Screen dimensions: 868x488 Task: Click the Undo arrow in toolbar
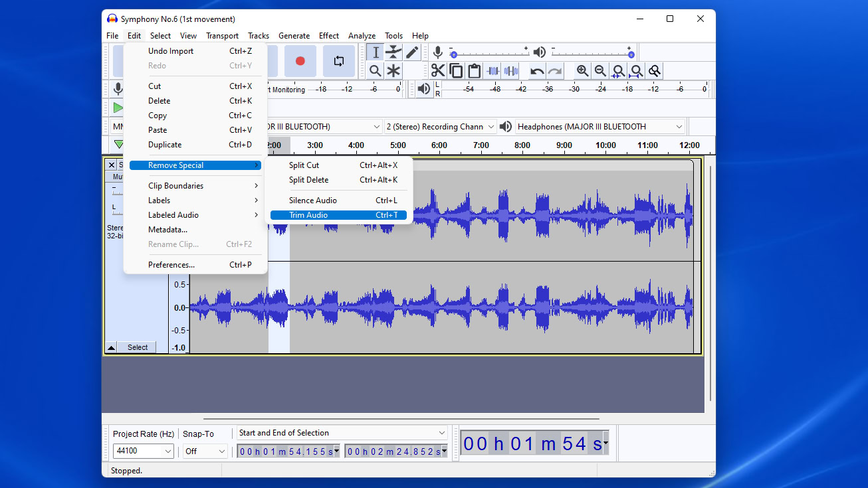537,71
